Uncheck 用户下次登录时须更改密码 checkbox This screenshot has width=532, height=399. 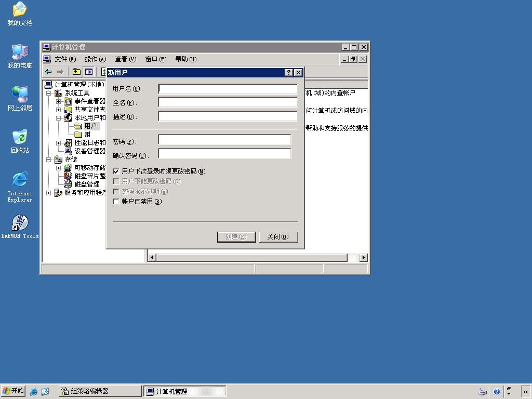[116, 171]
